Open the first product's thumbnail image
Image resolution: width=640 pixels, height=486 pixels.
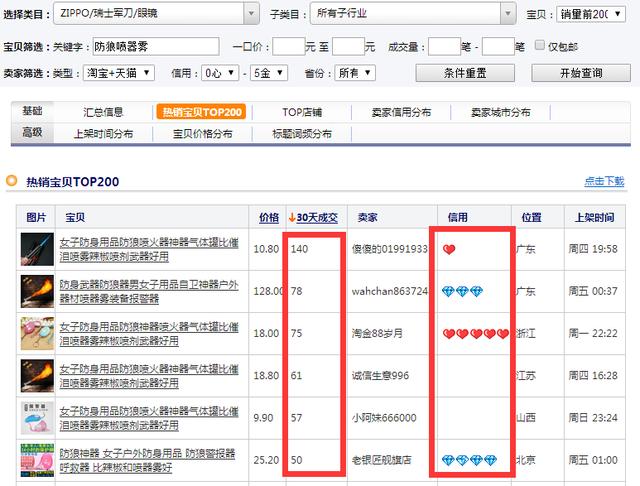coord(37,249)
